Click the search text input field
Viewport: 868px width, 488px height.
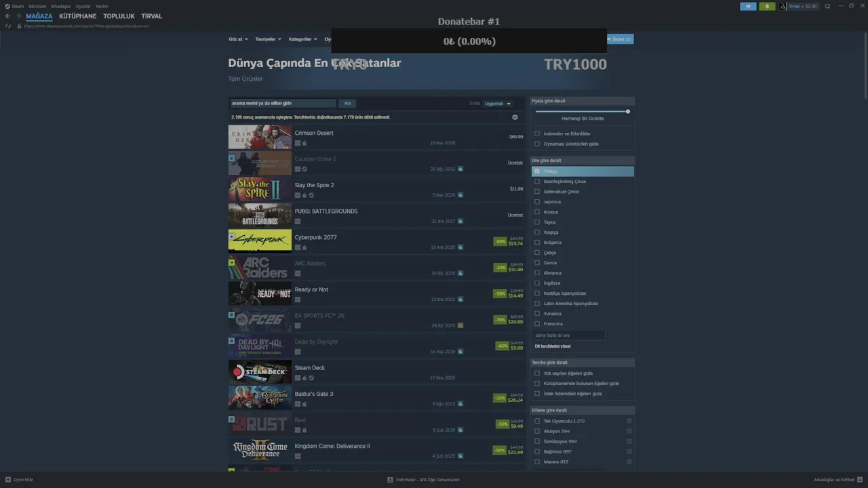click(x=282, y=104)
